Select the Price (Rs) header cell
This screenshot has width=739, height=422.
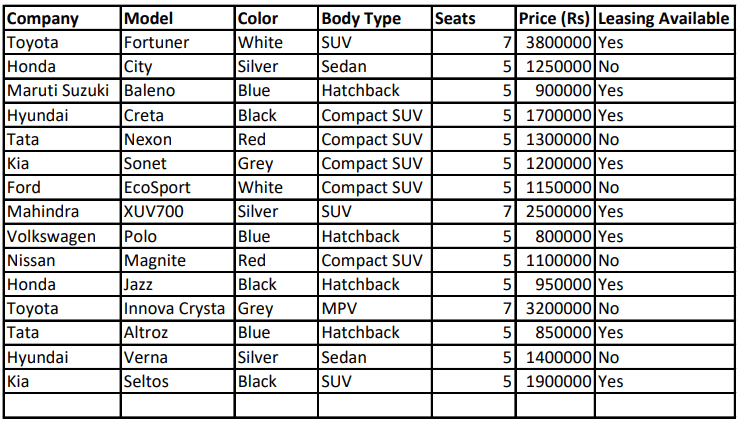pyautogui.click(x=556, y=19)
